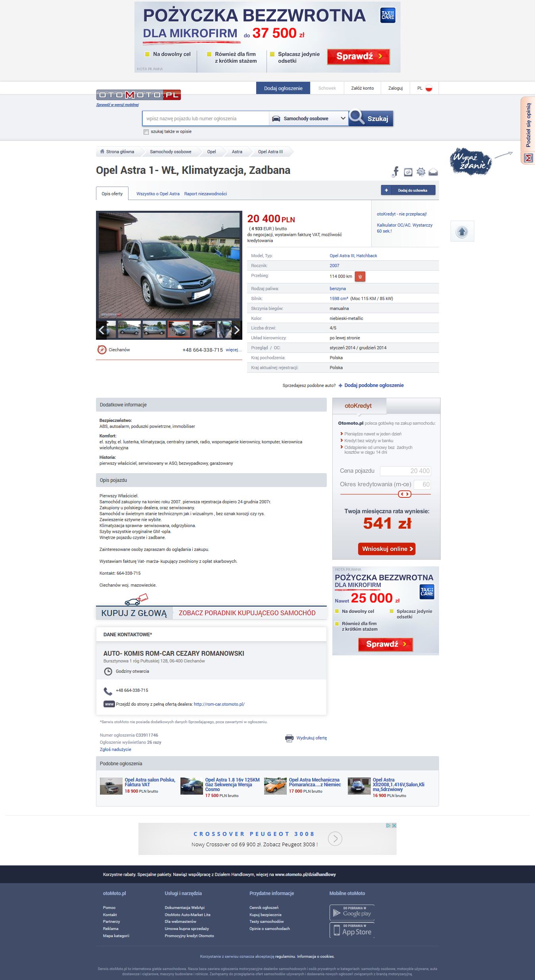Click the benzyna fuel type link

(x=337, y=289)
